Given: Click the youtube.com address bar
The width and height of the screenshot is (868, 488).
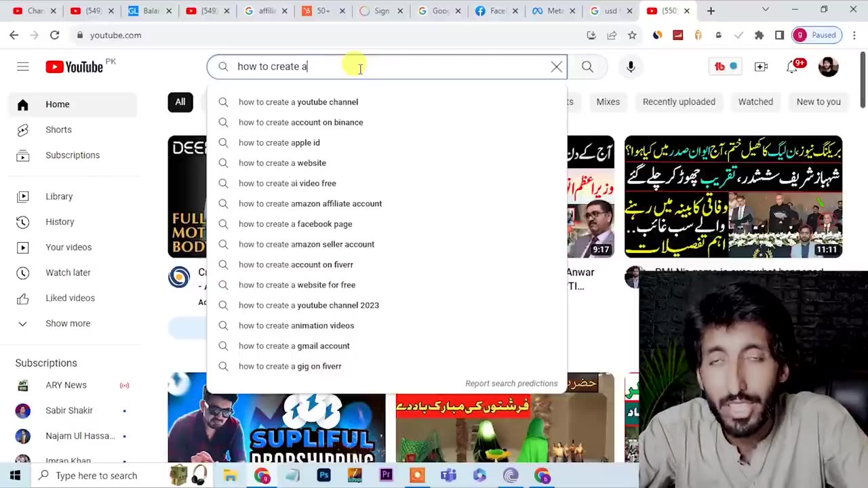Looking at the screenshot, I should pyautogui.click(x=325, y=35).
